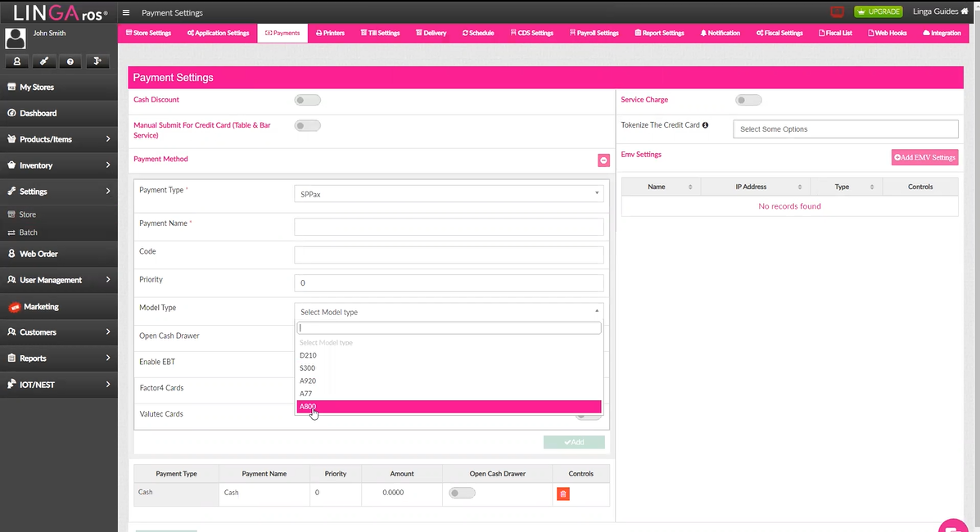This screenshot has height=532, width=980.
Task: Click the Priority input field
Action: 449,283
